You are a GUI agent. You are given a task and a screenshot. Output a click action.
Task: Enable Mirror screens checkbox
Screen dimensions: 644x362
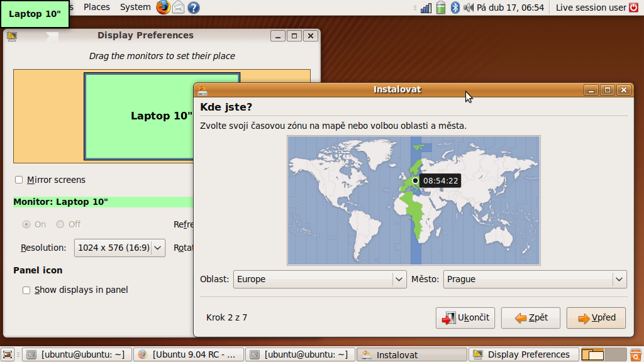(x=19, y=180)
